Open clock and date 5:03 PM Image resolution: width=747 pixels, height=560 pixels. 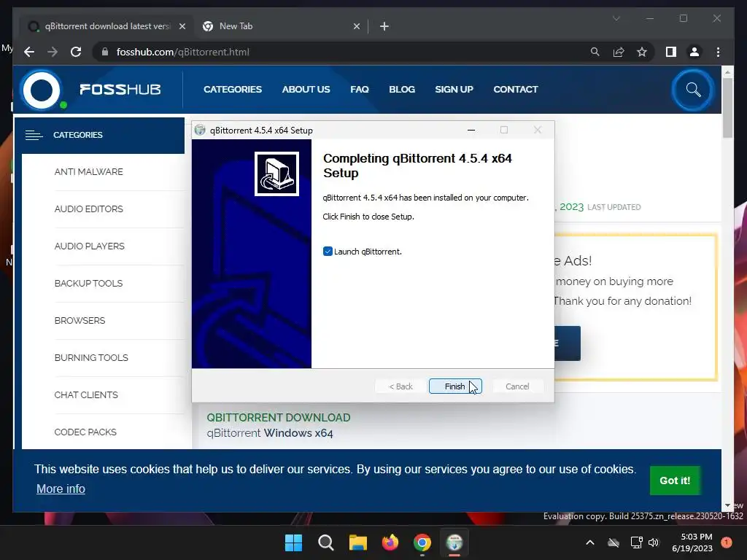click(692, 542)
